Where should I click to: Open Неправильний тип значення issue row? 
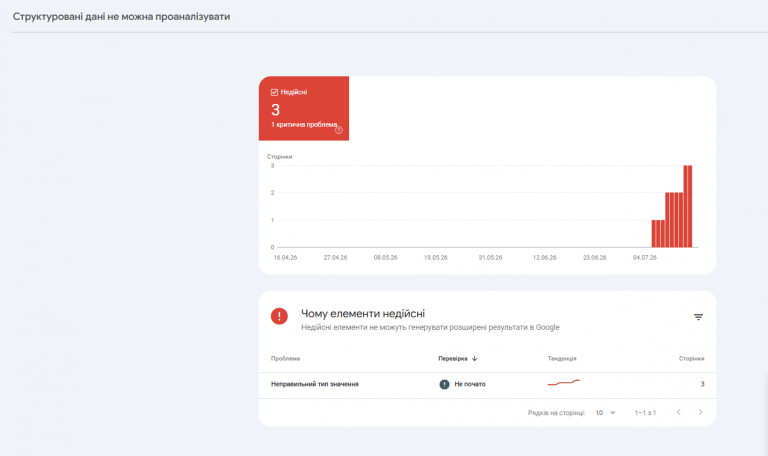(x=487, y=385)
